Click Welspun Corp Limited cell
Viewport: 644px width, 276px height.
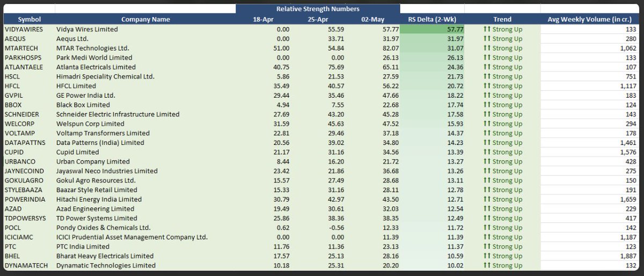90,124
